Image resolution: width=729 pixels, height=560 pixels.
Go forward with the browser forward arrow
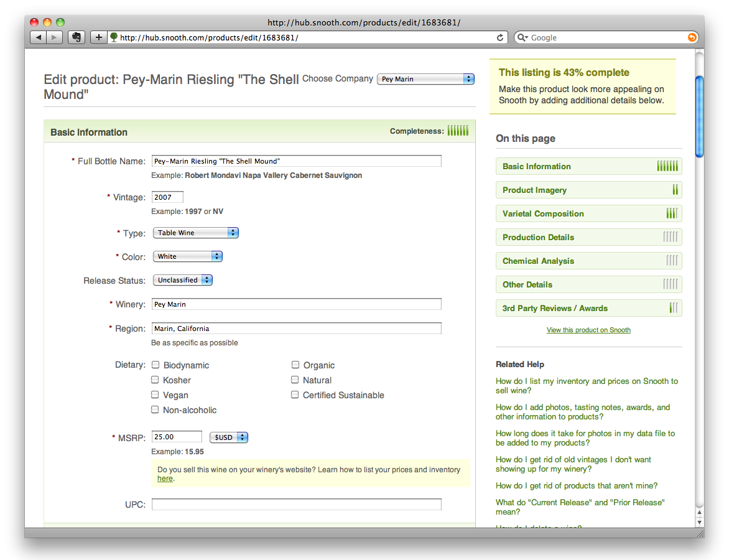tap(54, 38)
